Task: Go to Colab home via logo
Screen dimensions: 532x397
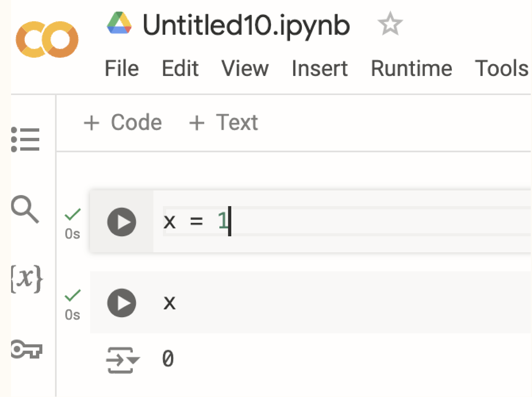Action: tap(47, 40)
